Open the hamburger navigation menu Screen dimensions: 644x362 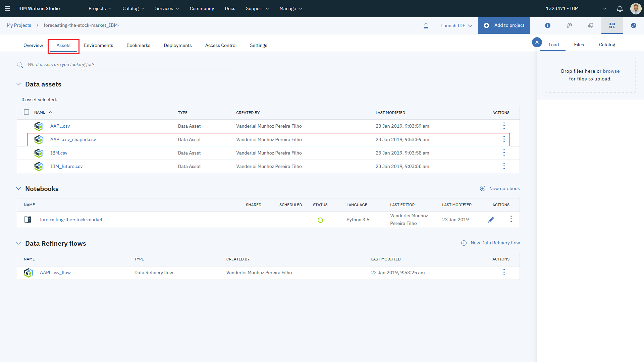coord(7,9)
